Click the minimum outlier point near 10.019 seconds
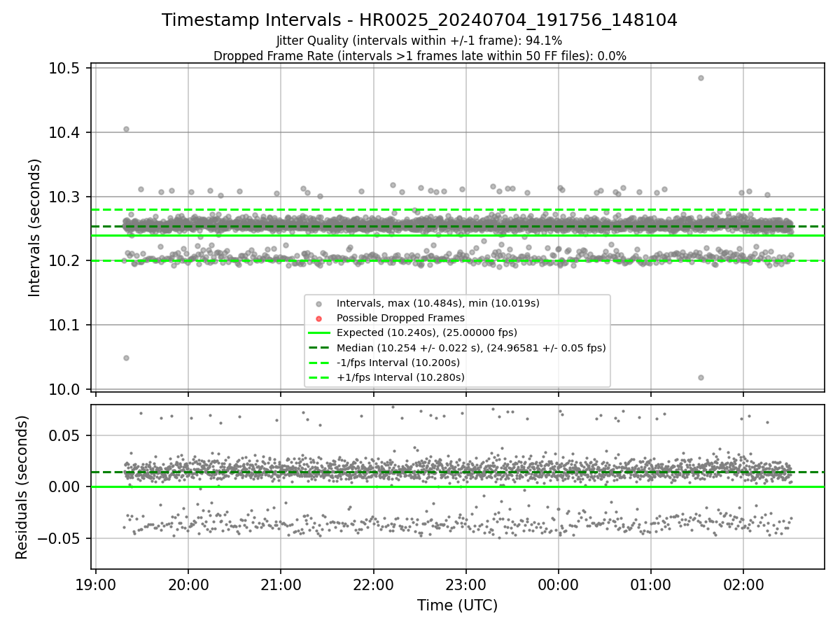Image resolution: width=840 pixels, height=630 pixels. click(x=701, y=377)
